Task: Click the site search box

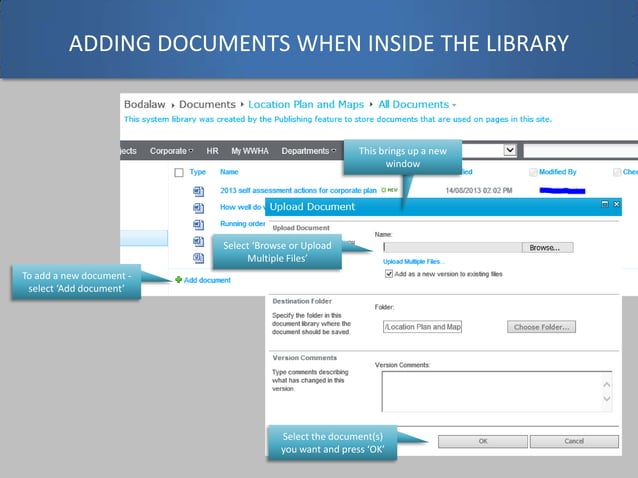Action: (x=581, y=151)
